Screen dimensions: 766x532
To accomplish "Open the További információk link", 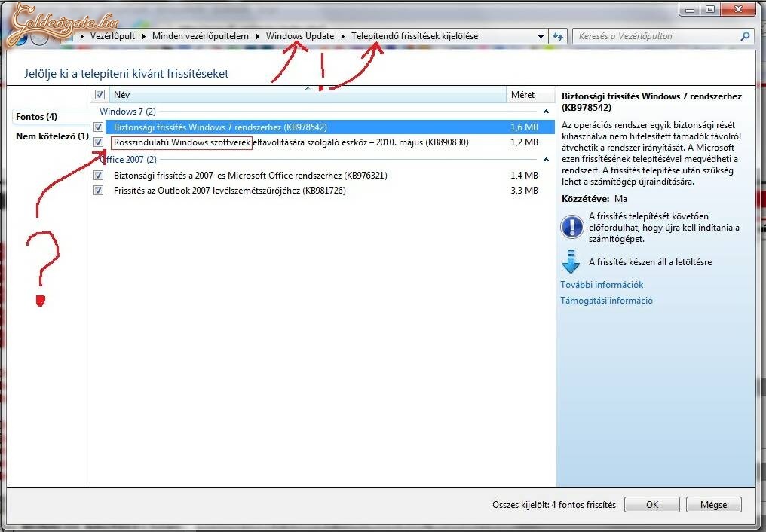I will [x=602, y=285].
